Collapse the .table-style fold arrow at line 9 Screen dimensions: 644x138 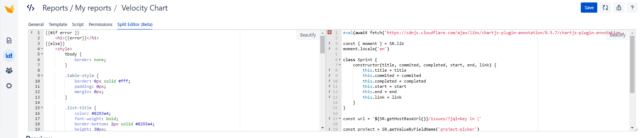click(42, 75)
